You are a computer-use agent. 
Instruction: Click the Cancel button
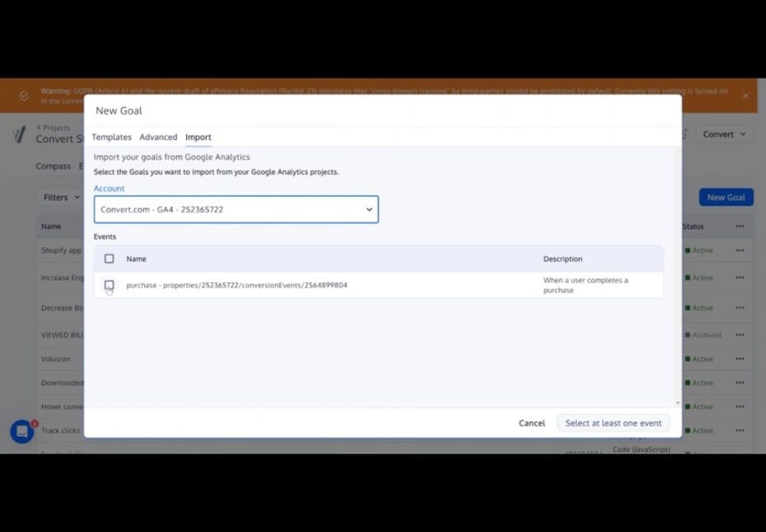click(x=531, y=423)
